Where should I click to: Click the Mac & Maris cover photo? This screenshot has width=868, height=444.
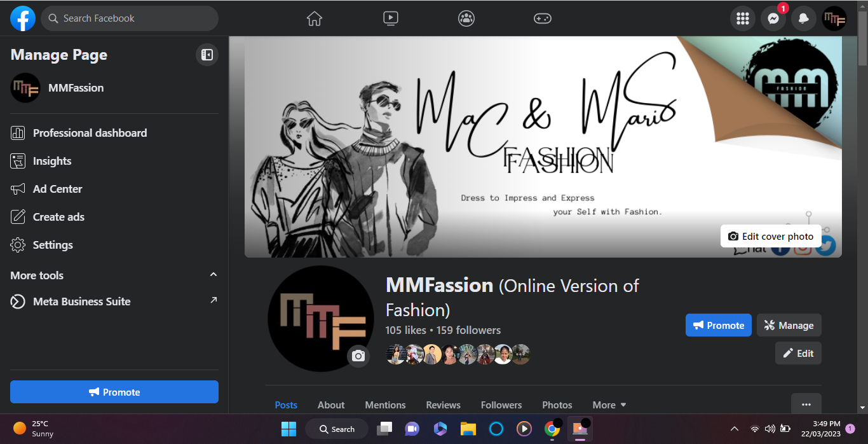point(543,147)
